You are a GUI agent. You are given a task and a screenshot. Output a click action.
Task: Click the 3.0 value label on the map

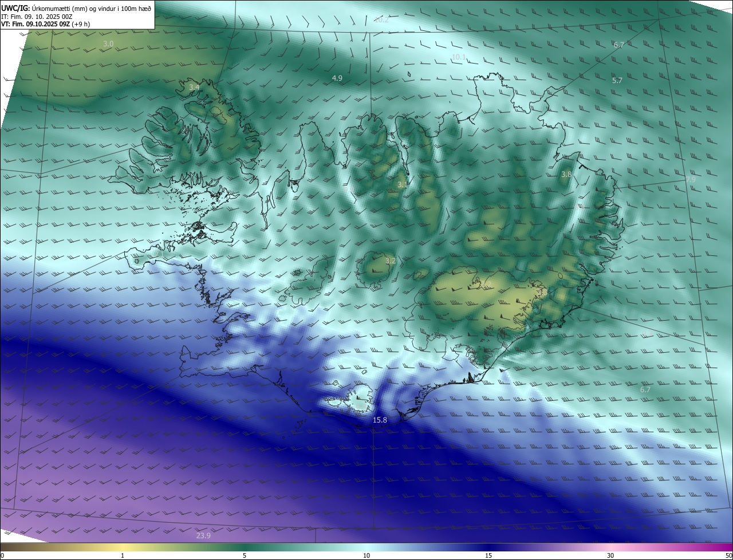click(108, 44)
